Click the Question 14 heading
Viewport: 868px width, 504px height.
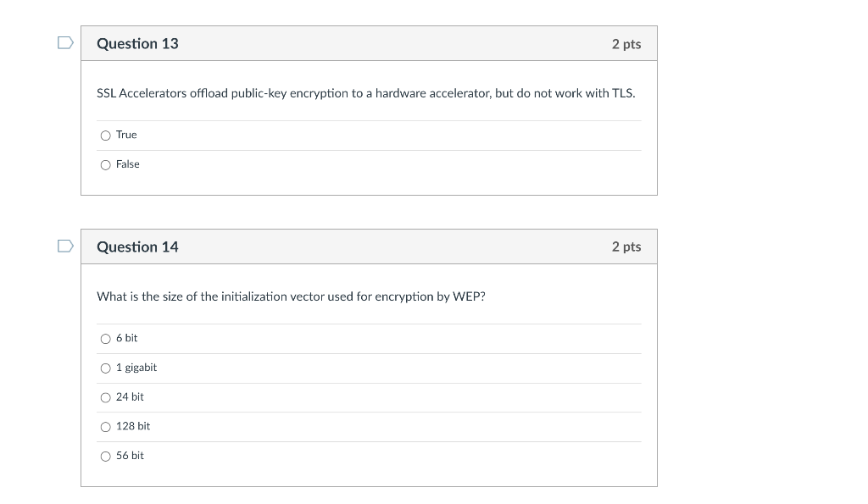coord(137,246)
